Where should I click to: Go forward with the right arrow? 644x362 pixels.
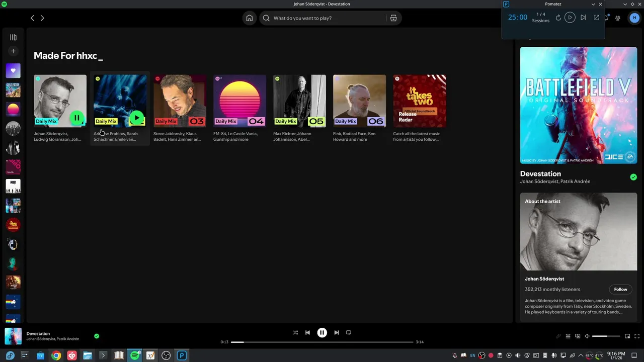(x=42, y=18)
